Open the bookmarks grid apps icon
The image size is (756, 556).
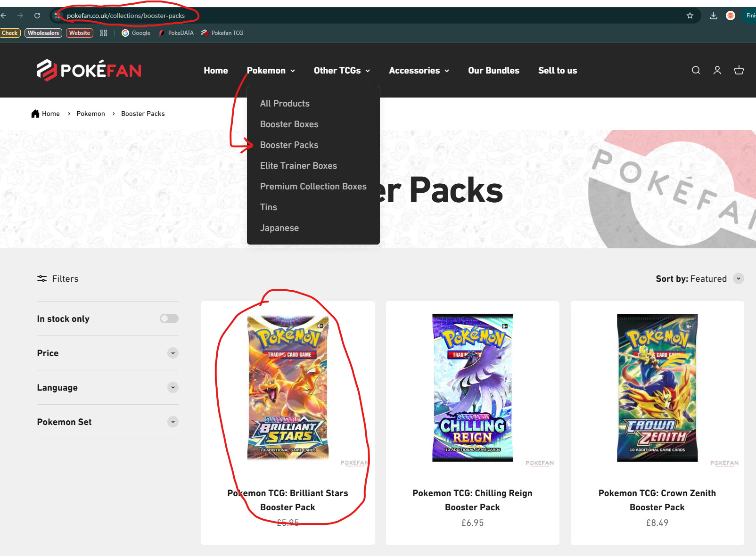tap(104, 33)
